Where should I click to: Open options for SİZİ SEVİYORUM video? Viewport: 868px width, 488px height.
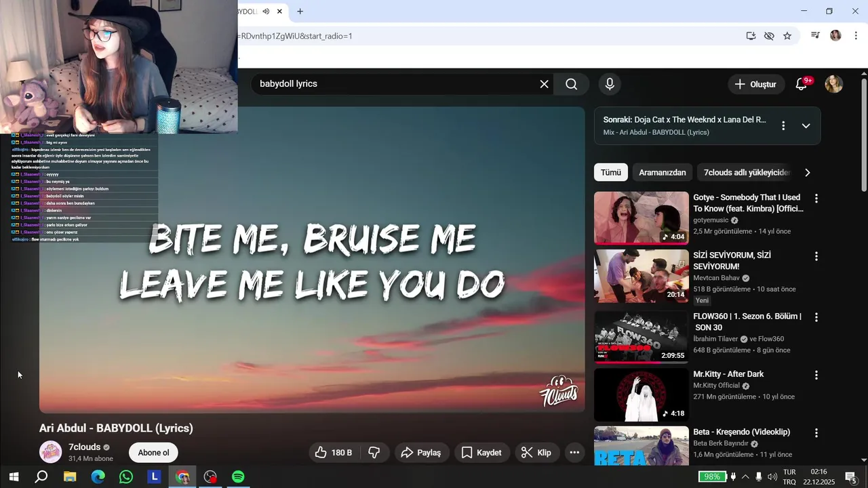[x=816, y=256]
